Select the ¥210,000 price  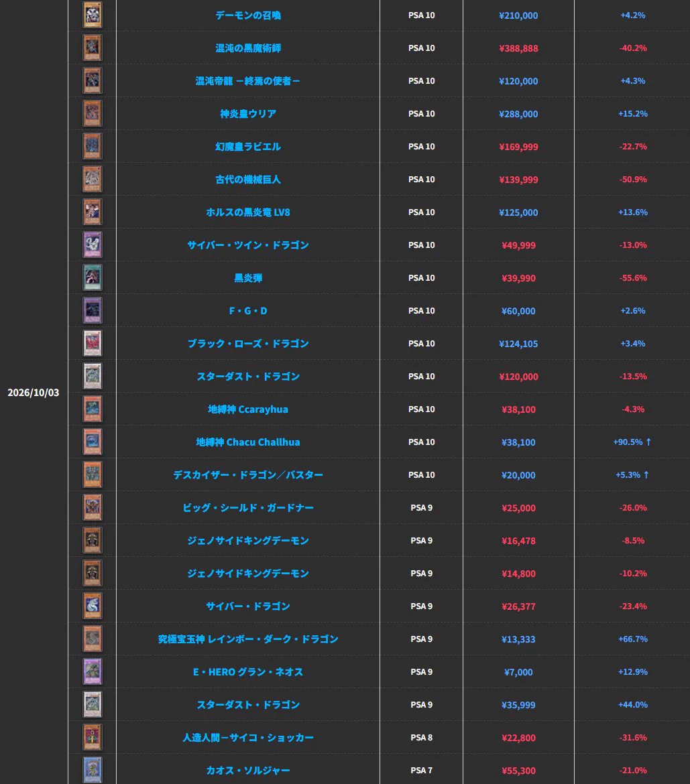(518, 15)
